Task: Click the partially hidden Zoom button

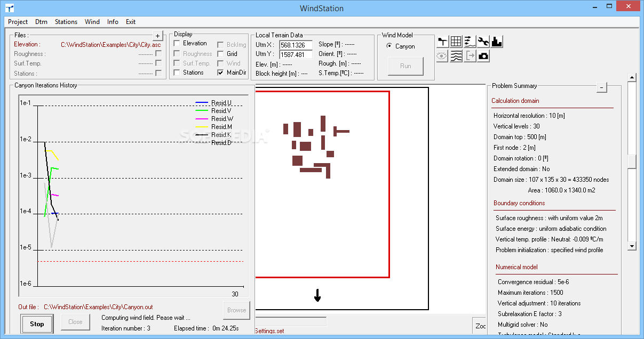Action: pos(480,326)
